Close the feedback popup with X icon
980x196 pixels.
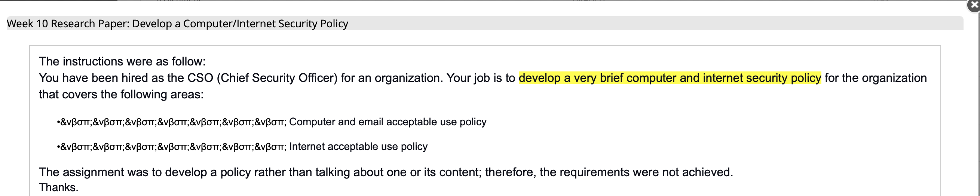pyautogui.click(x=974, y=5)
